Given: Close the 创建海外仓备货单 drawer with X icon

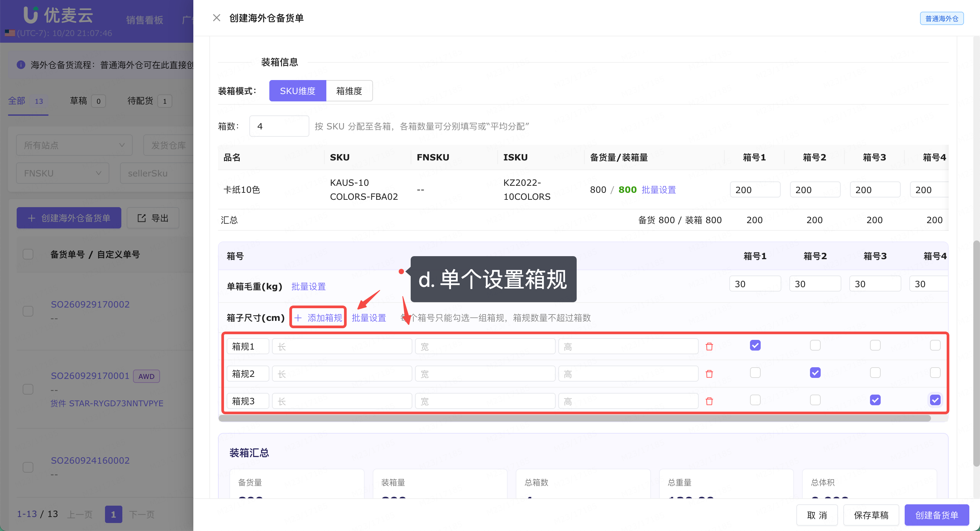Looking at the screenshot, I should pyautogui.click(x=216, y=18).
